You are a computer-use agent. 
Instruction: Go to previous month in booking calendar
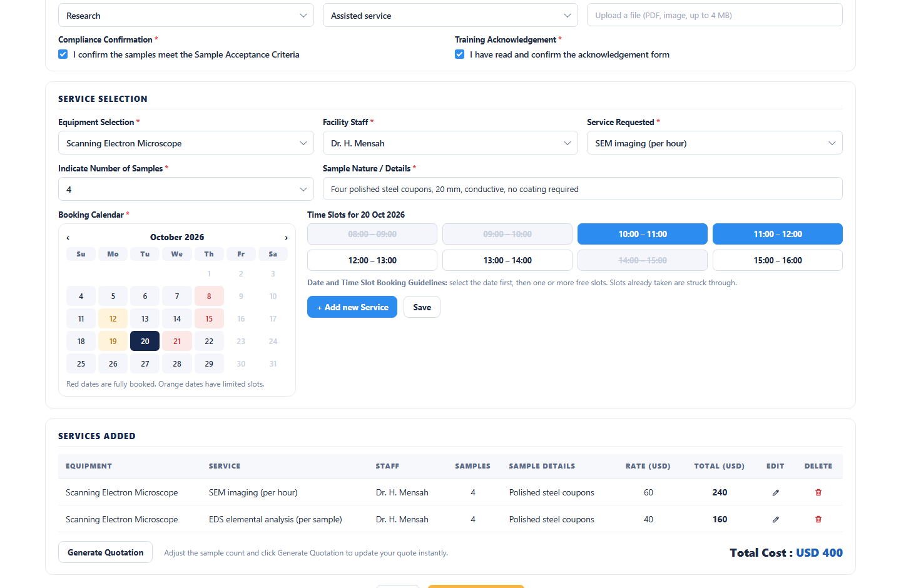(68, 238)
